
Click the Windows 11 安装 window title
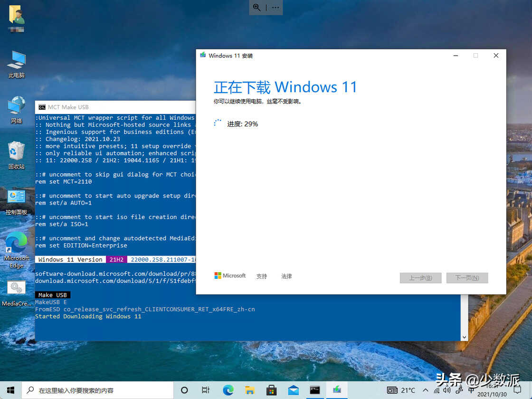(231, 56)
